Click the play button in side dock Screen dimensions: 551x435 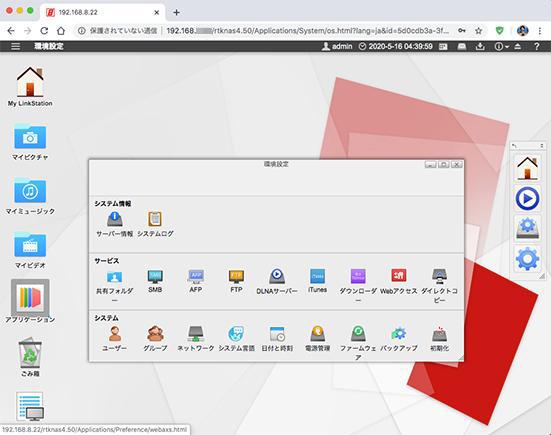click(x=527, y=199)
